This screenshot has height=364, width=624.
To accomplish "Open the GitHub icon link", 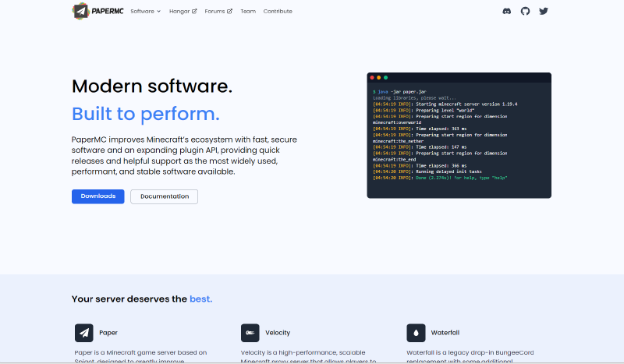I will click(x=526, y=11).
